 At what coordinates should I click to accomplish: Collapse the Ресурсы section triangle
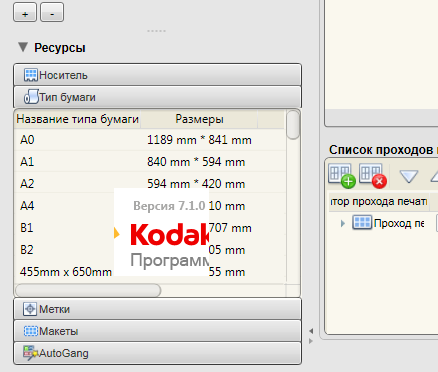pyautogui.click(x=23, y=47)
